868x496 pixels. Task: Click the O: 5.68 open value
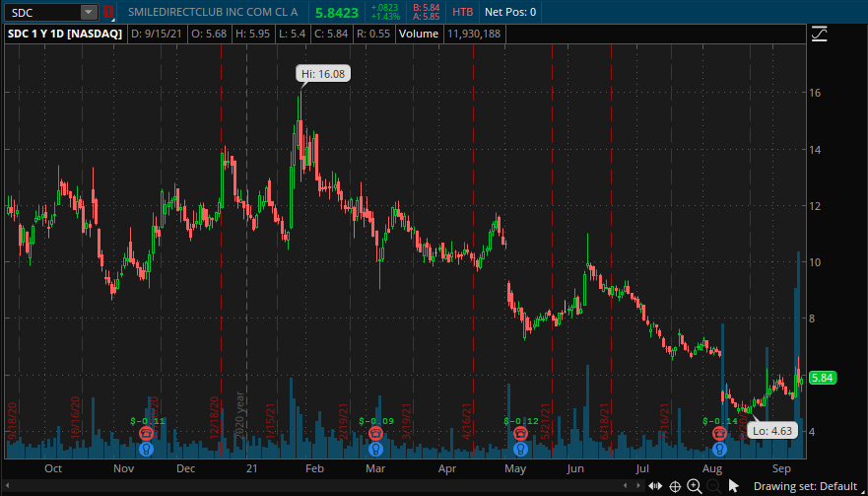209,34
